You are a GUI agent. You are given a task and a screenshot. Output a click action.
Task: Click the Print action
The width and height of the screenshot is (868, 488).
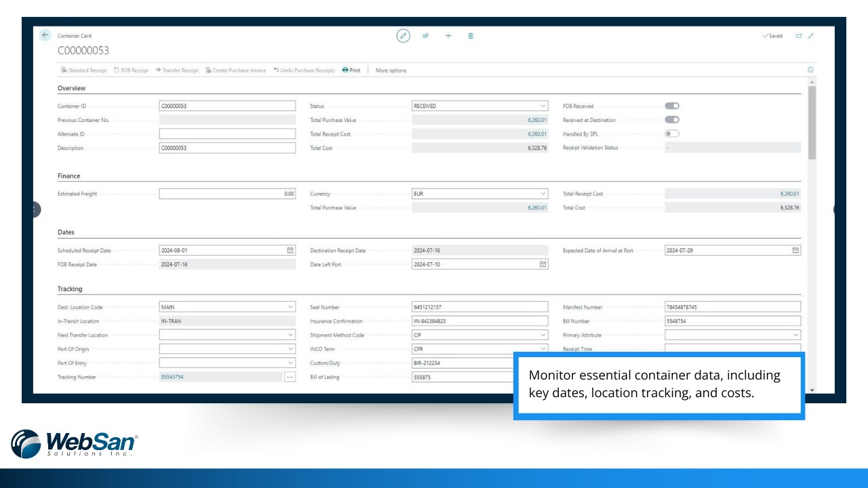[x=351, y=70]
